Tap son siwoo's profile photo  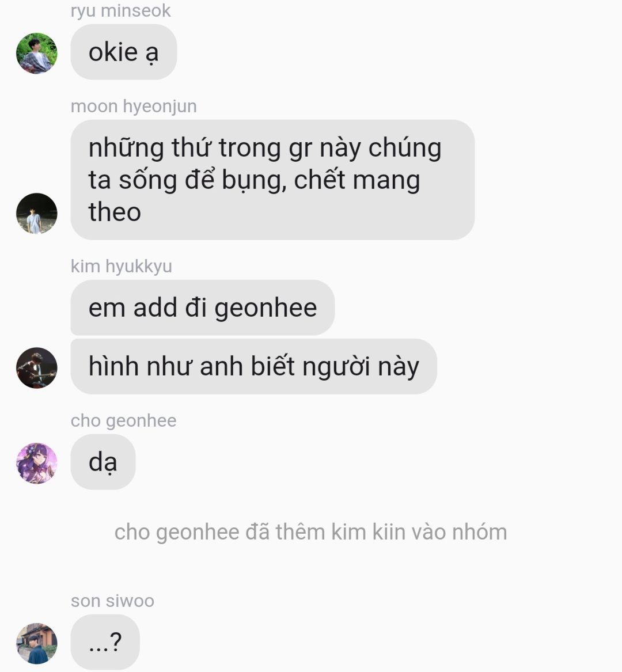(36, 643)
